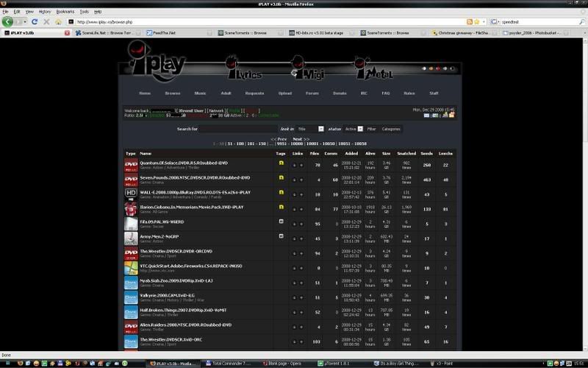Image resolution: width=588 pixels, height=368 pixels.
Task: Reload the page with the refresh icon
Action: [x=35, y=22]
